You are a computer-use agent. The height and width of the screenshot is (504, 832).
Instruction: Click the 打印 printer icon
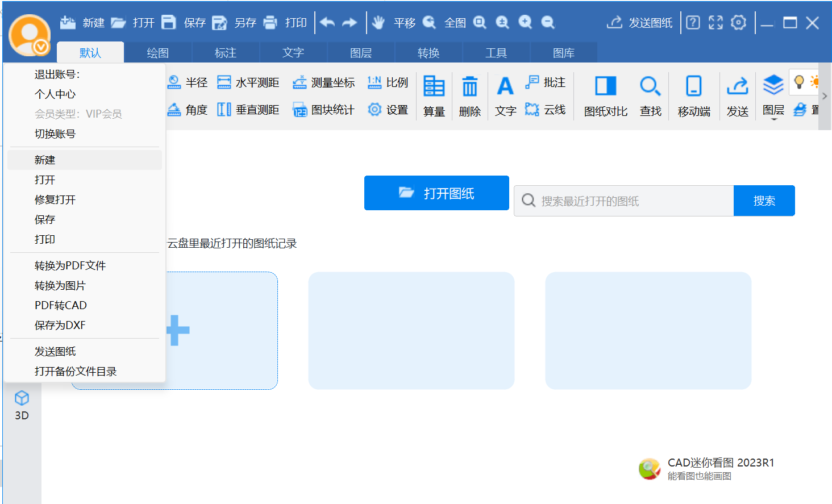coord(271,22)
